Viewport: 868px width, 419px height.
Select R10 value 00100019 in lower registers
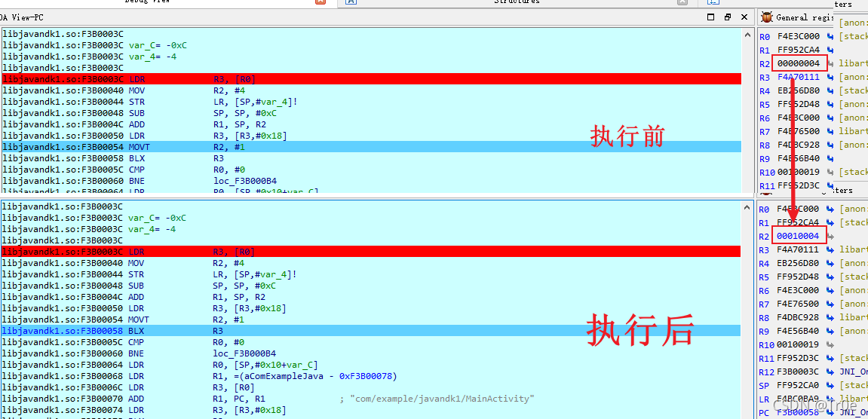[799, 344]
